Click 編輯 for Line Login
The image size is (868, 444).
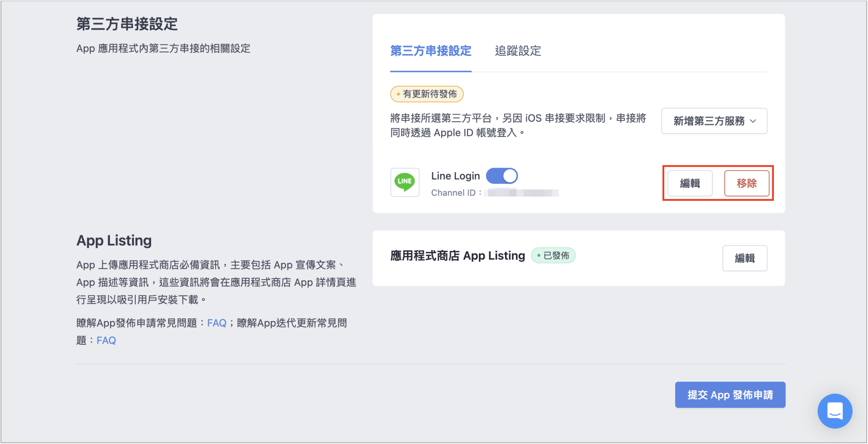point(690,183)
